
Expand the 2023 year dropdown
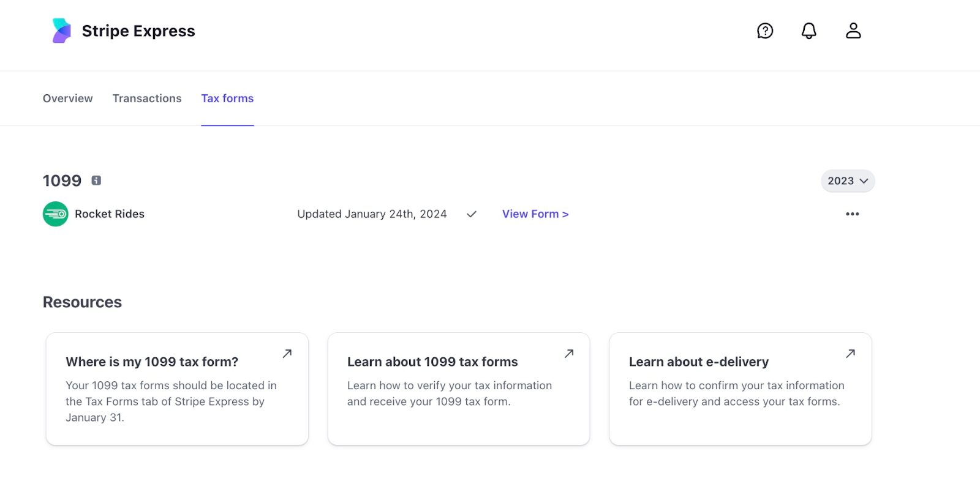[848, 181]
